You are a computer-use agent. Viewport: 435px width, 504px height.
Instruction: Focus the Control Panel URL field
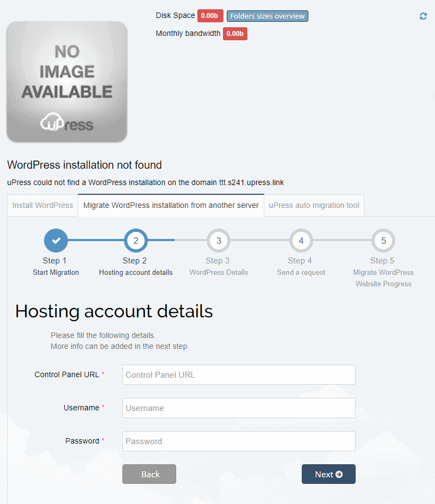point(239,375)
